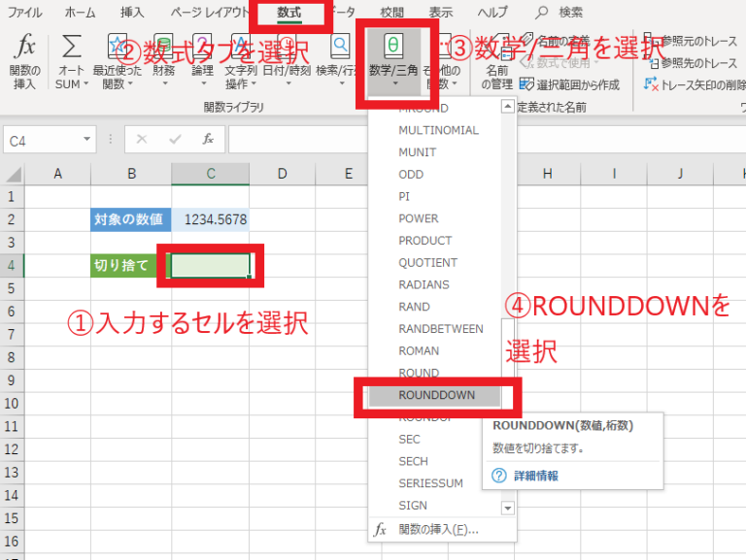This screenshot has height=560, width=746.
Task: Open the ファイル tab
Action: coord(24,13)
